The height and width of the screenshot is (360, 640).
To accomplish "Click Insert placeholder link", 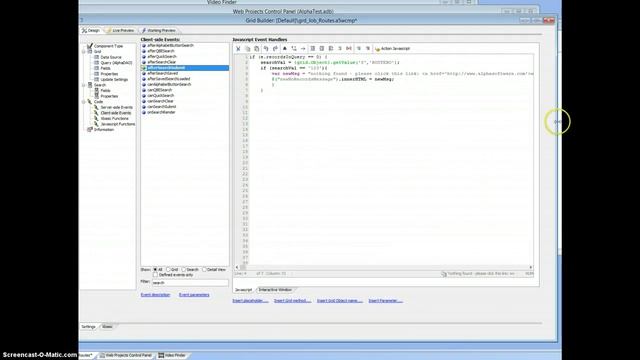I will click(250, 301).
